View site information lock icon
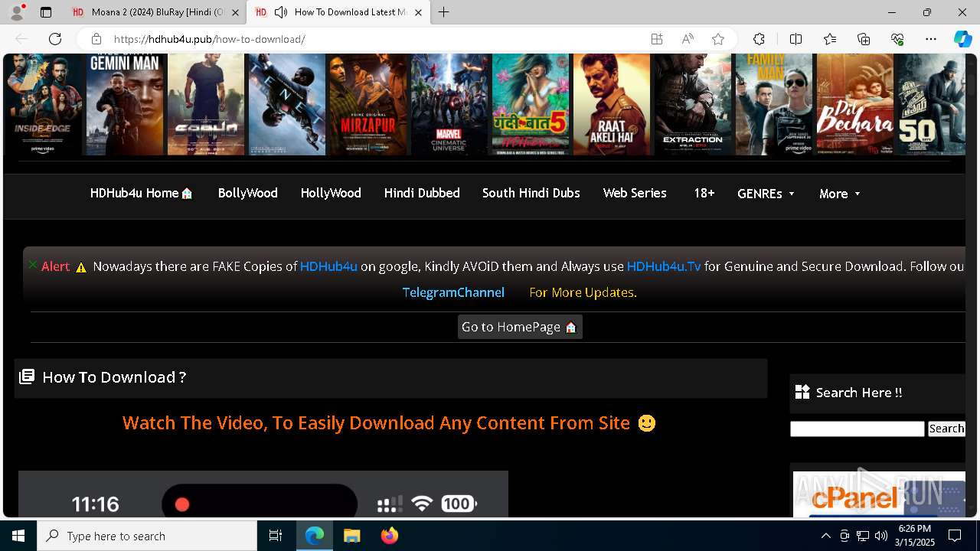Viewport: 980px width, 551px height. (96, 39)
